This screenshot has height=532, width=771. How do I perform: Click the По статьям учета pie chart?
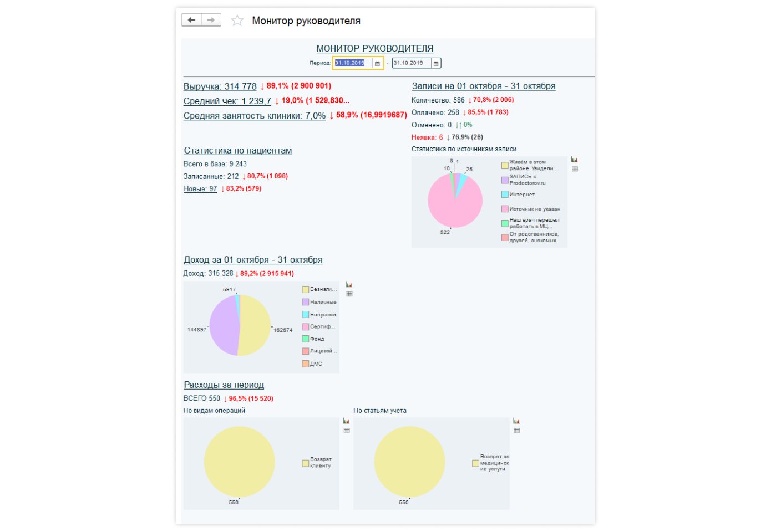pos(409,462)
